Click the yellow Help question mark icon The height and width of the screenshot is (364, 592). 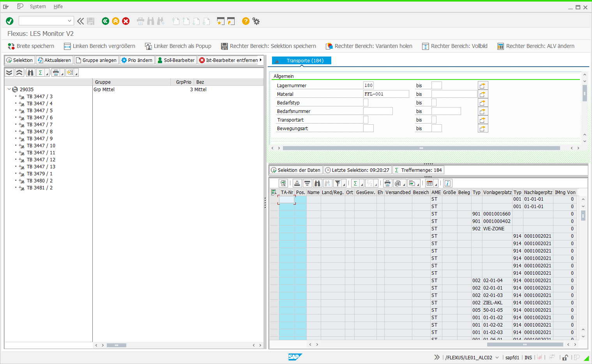246,21
